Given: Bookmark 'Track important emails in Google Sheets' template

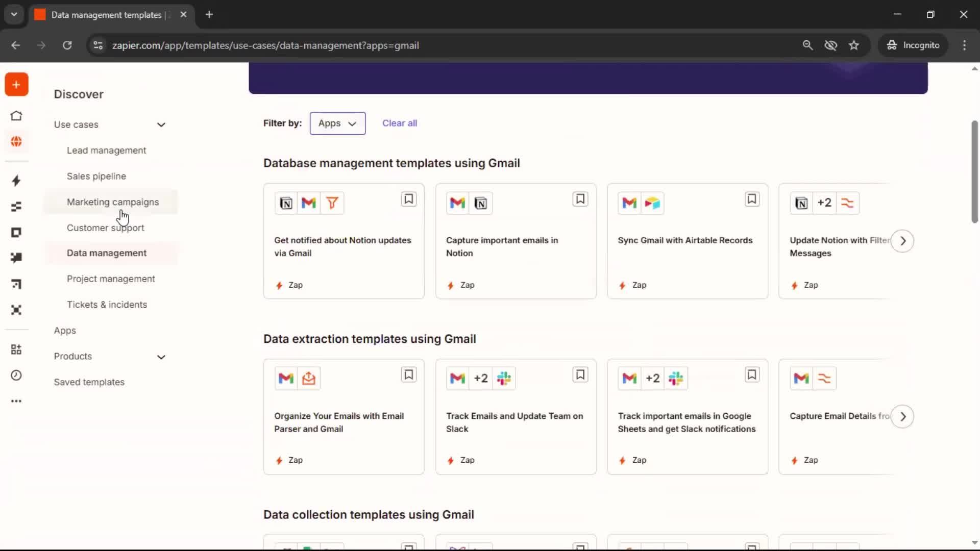Looking at the screenshot, I should [x=752, y=375].
